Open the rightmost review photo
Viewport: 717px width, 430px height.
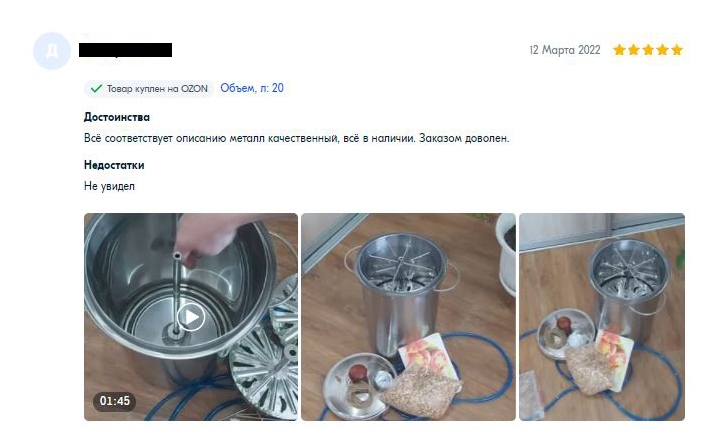pyautogui.click(x=602, y=317)
